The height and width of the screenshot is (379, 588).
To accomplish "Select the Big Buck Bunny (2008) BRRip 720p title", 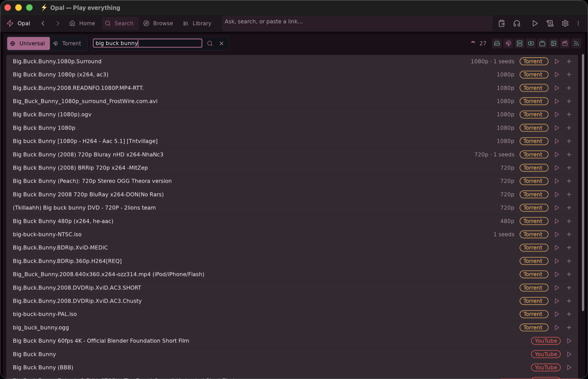I will pos(80,168).
